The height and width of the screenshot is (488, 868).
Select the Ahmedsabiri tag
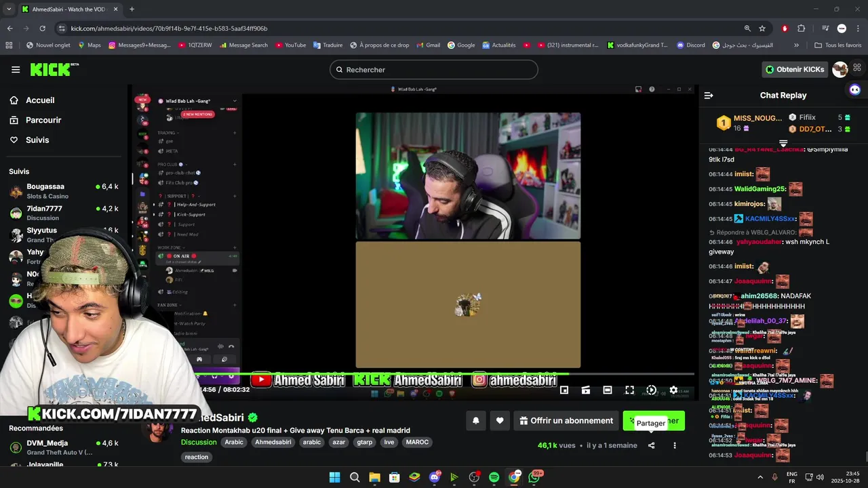pos(273,442)
